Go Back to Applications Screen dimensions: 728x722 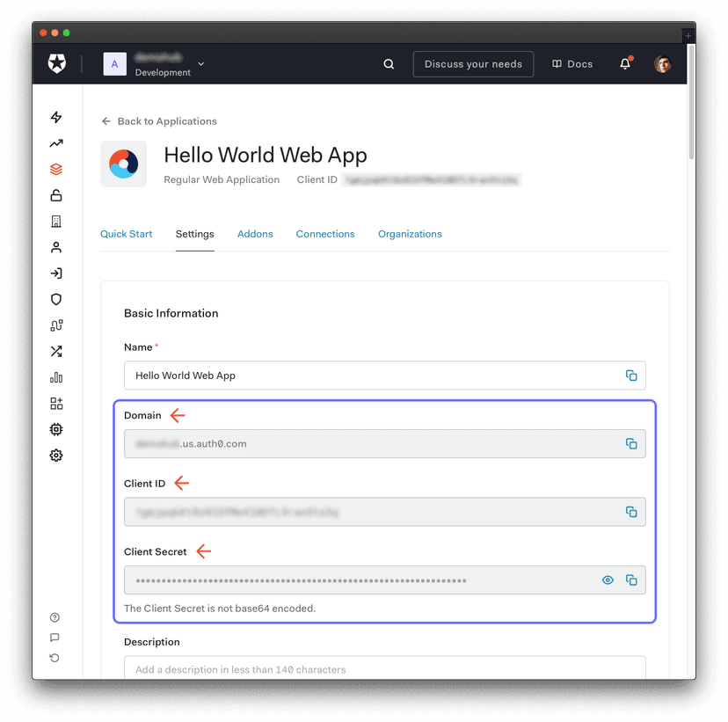tap(158, 120)
